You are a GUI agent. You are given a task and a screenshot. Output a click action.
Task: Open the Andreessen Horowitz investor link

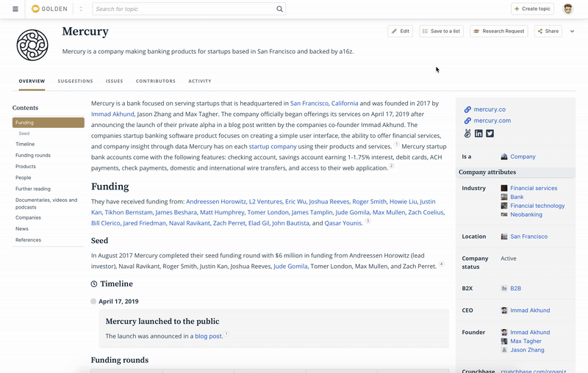pyautogui.click(x=216, y=201)
